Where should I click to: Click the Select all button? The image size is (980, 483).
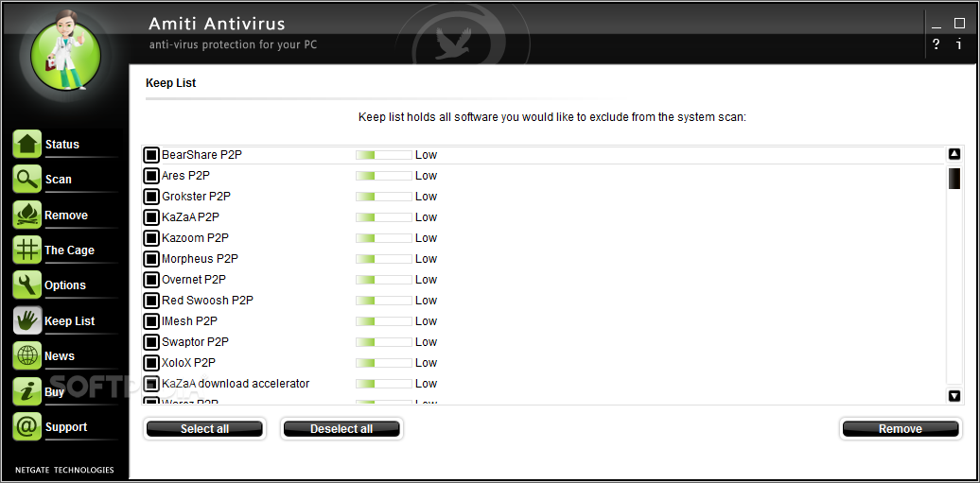tap(204, 428)
